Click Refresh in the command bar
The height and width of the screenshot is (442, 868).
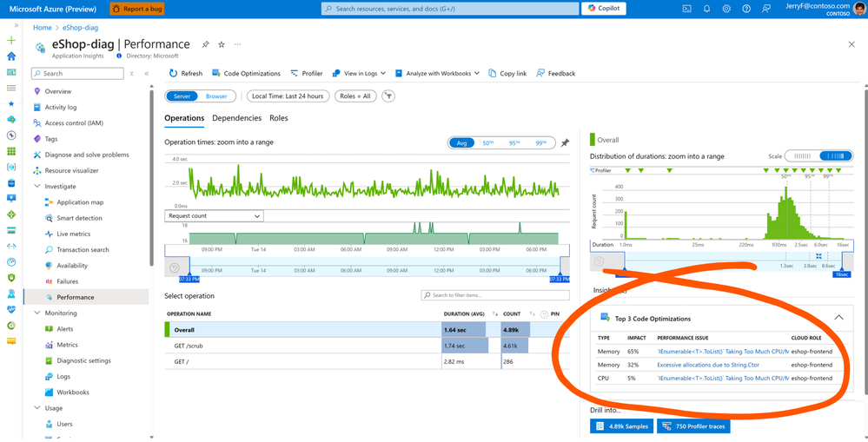185,74
